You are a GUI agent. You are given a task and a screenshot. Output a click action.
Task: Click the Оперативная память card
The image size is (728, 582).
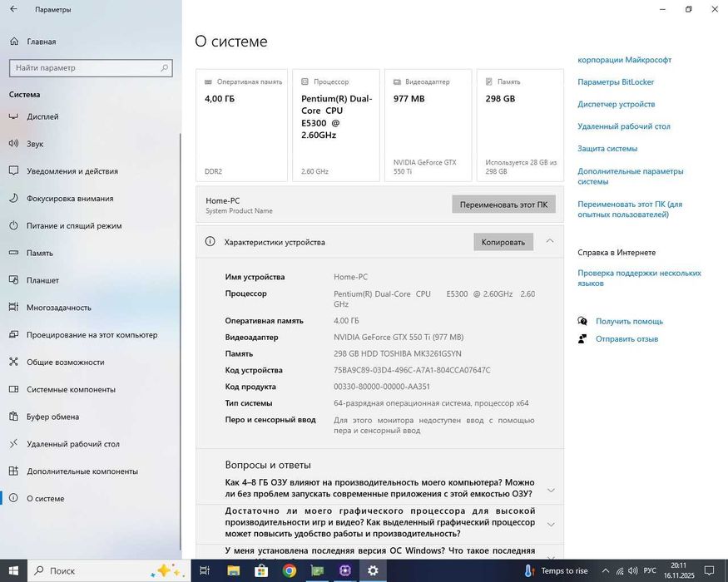(x=241, y=126)
